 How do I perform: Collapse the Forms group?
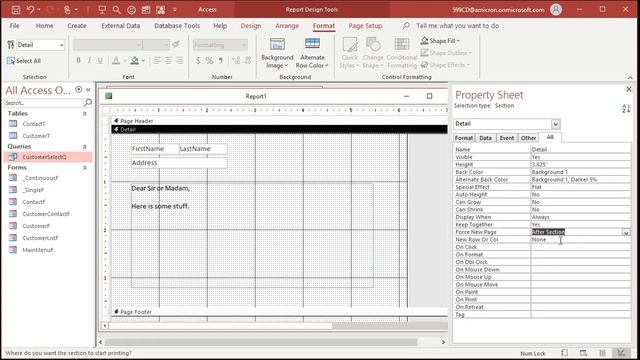(x=85, y=168)
